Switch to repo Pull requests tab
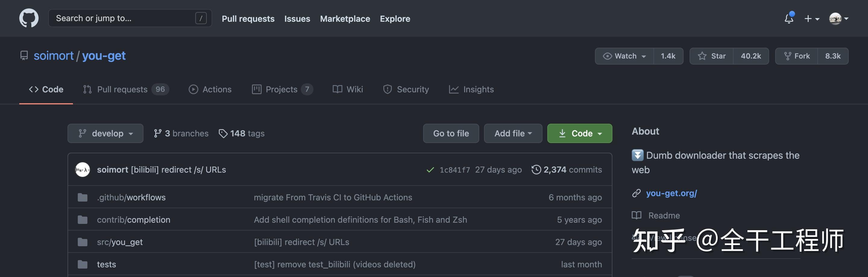The image size is (868, 277). pyautogui.click(x=126, y=89)
